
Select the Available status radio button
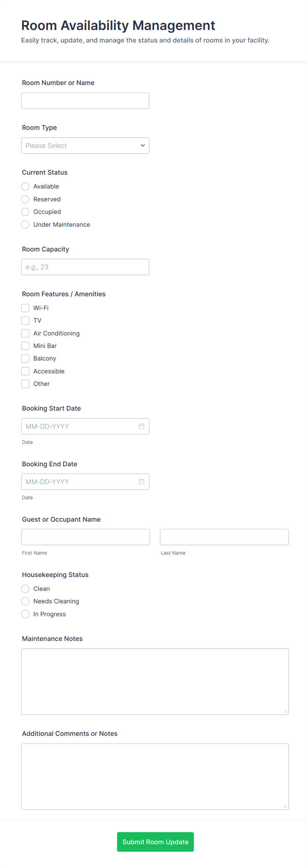(25, 186)
